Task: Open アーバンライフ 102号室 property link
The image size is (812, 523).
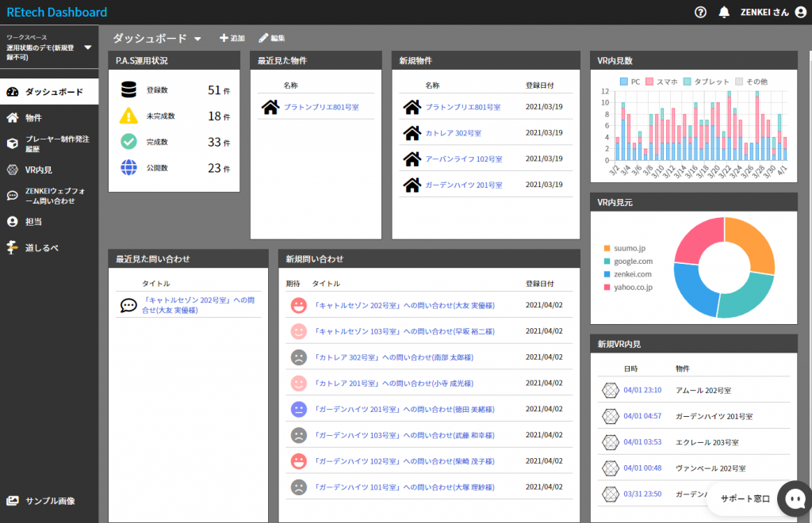Action: pyautogui.click(x=463, y=158)
